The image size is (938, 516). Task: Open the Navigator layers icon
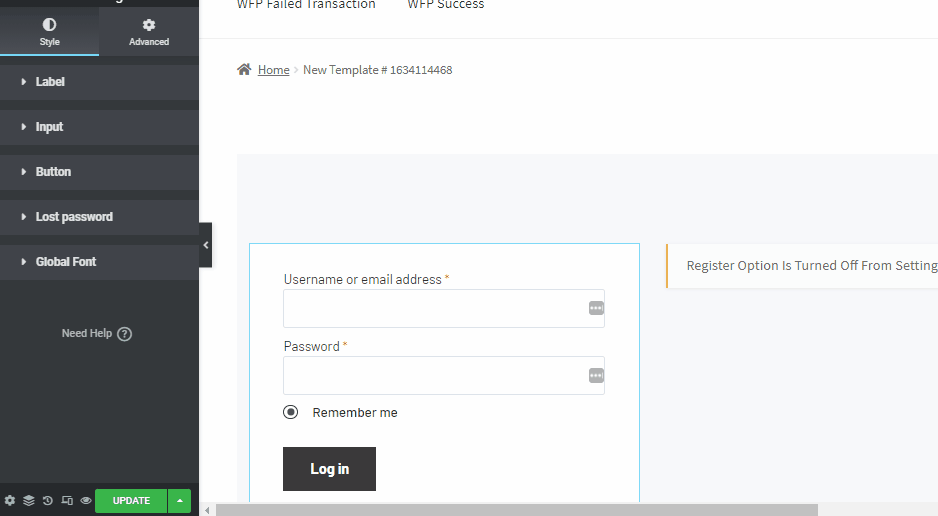tap(29, 500)
